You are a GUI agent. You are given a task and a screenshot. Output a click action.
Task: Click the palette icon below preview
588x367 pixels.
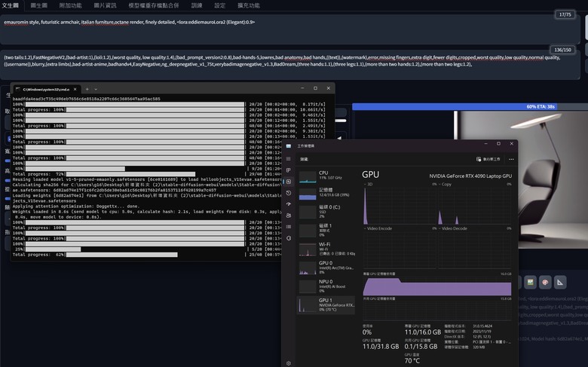(545, 283)
